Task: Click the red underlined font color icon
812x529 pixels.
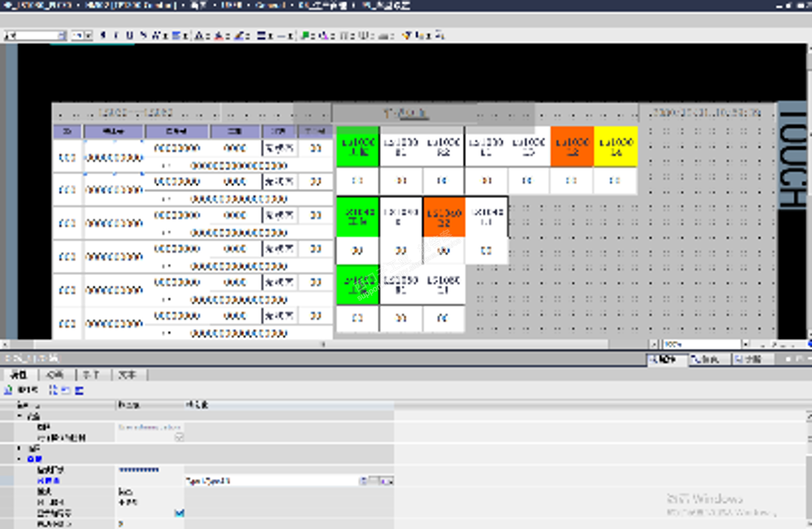Action: 218,36
